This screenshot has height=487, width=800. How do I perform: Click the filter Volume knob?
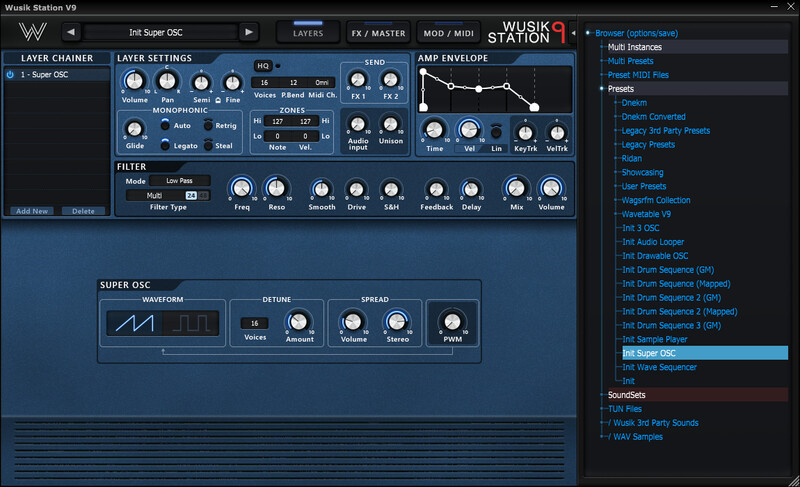pos(551,188)
